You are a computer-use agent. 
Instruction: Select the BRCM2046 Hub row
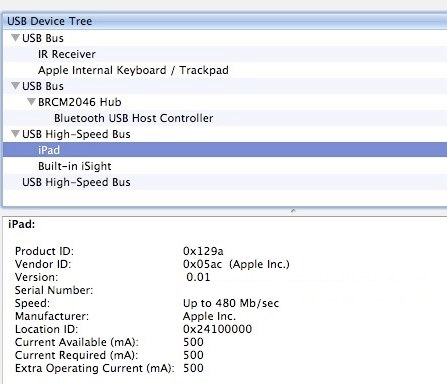[225, 102]
